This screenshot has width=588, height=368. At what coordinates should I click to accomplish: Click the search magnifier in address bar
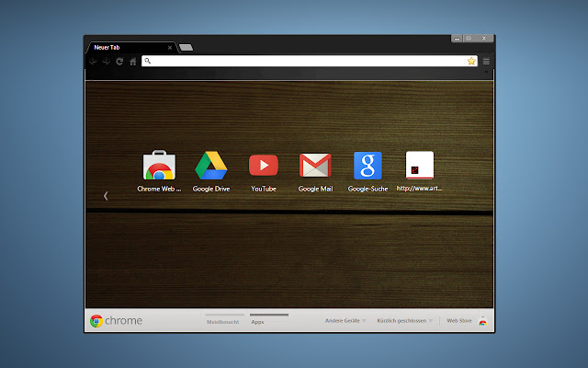[x=147, y=61]
